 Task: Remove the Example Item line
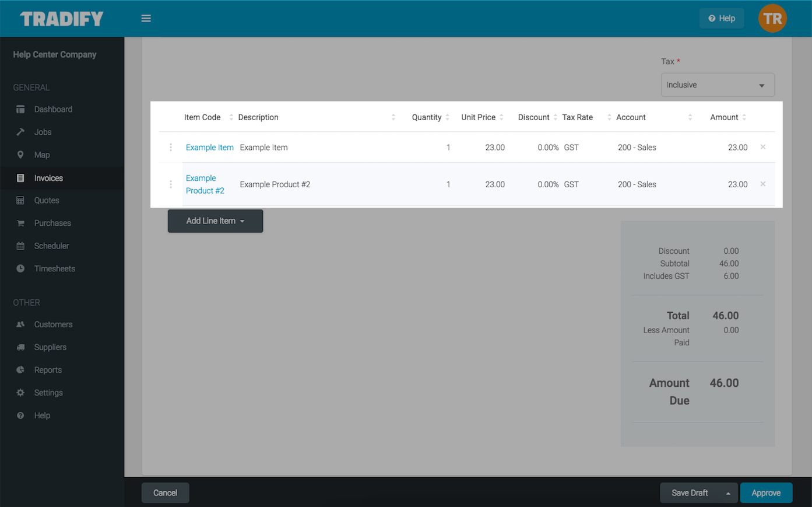763,147
